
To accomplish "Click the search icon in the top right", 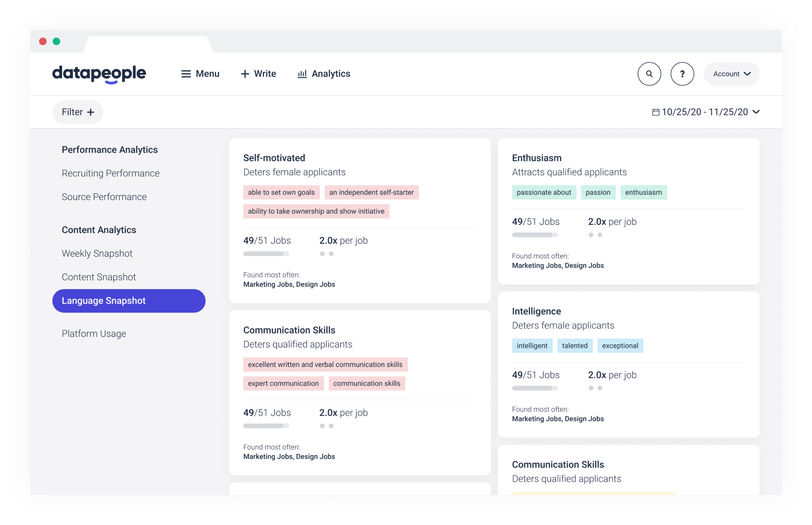I will coord(649,74).
